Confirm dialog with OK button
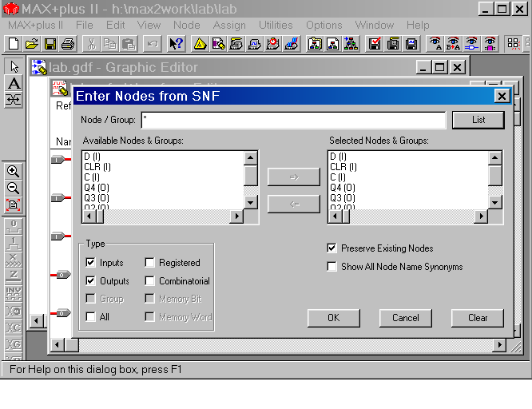Image resolution: width=532 pixels, height=409 pixels. 334,318
